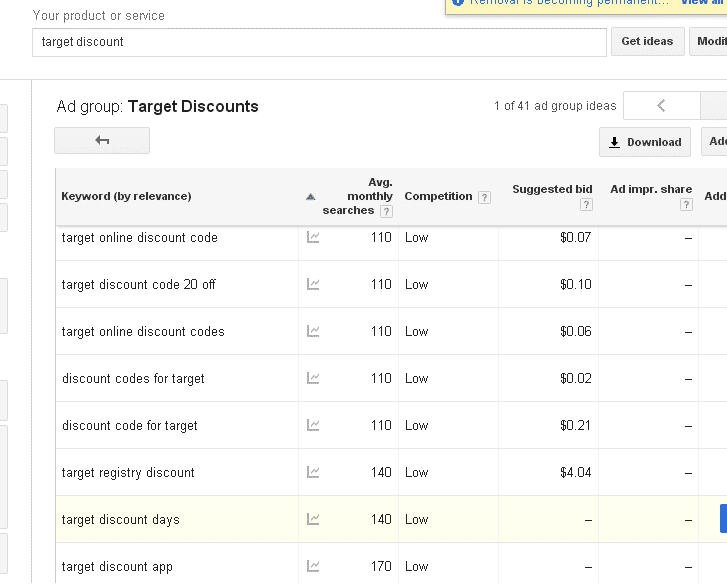The image size is (727, 585).
Task: Click the $4.04 suggested bid value
Action: pos(575,472)
